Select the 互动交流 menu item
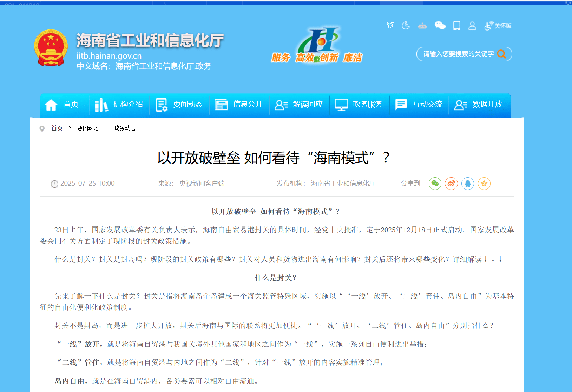This screenshot has height=392, width=572. (419, 104)
